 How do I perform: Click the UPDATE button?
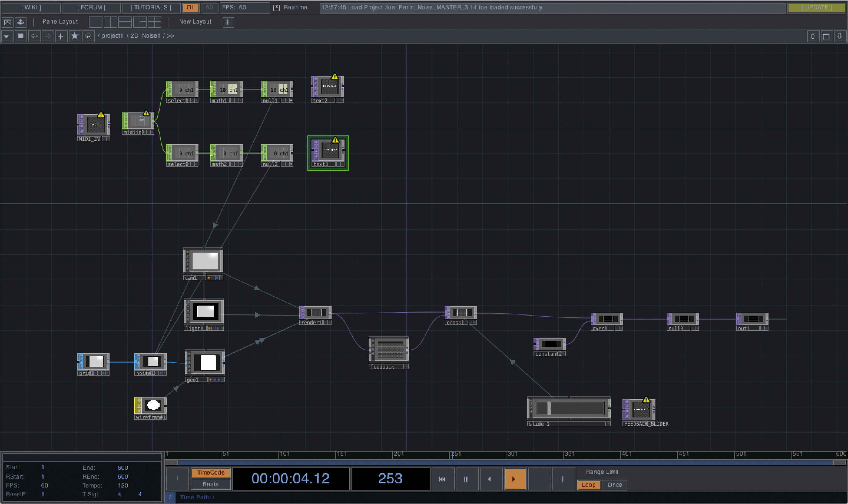pos(816,7)
